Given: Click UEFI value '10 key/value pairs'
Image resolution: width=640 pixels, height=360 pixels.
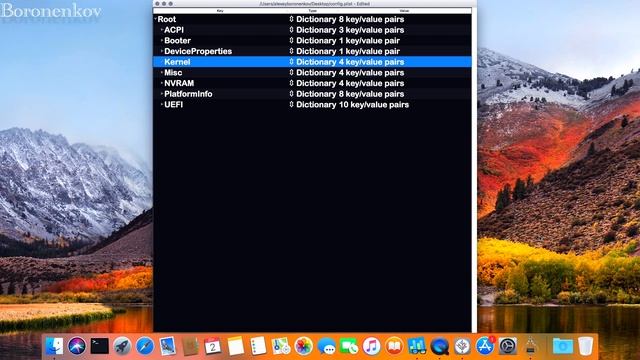Looking at the screenshot, I should 373,104.
